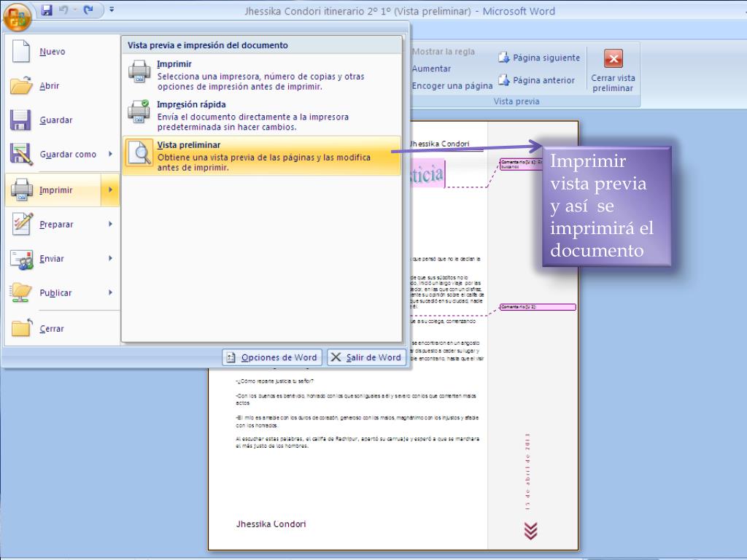The height and width of the screenshot is (560, 747).
Task: Click the Publicar folder icon
Action: 21,292
